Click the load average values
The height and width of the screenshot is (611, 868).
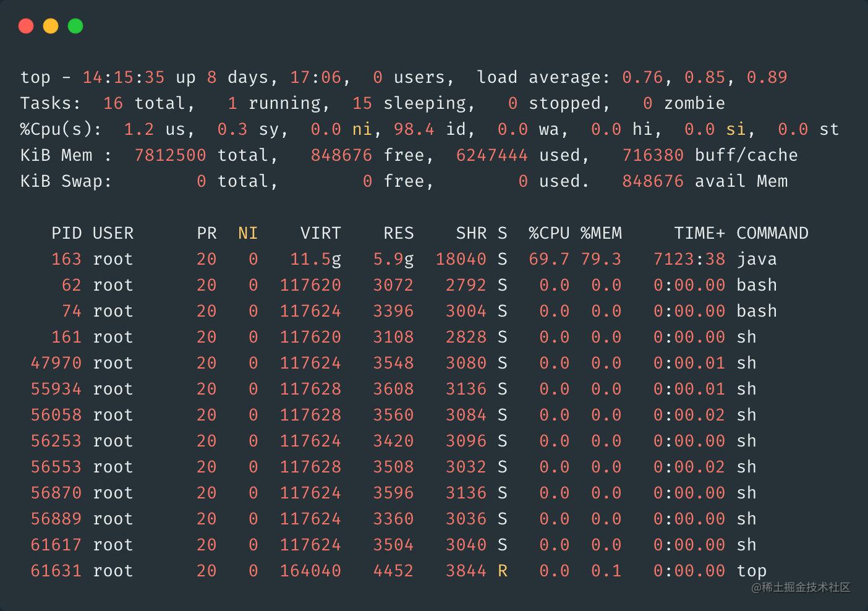pos(705,77)
